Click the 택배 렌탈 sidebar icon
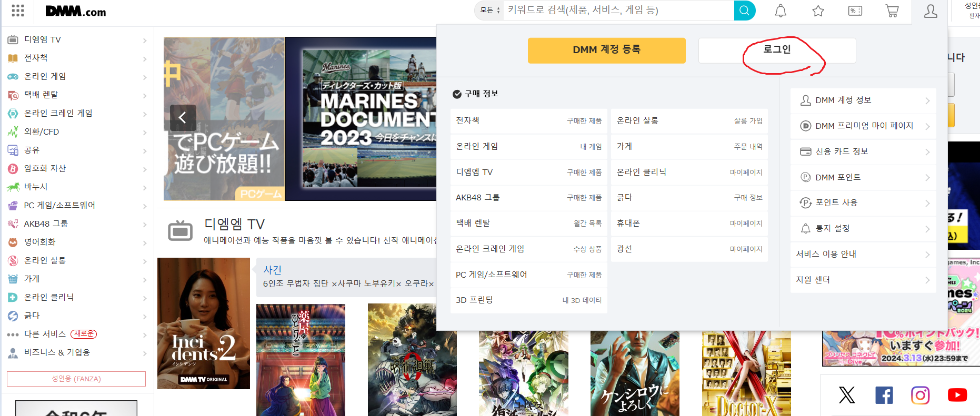The image size is (980, 416). (13, 95)
